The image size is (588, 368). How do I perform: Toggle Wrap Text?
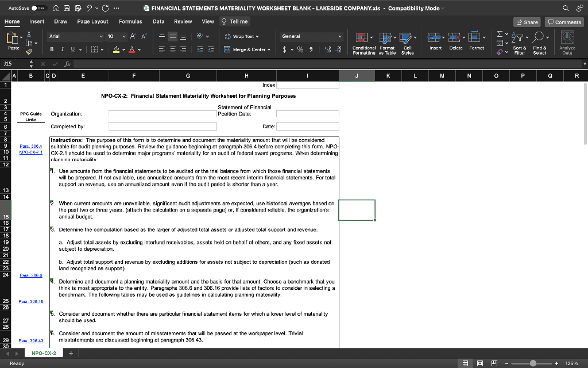(242, 36)
